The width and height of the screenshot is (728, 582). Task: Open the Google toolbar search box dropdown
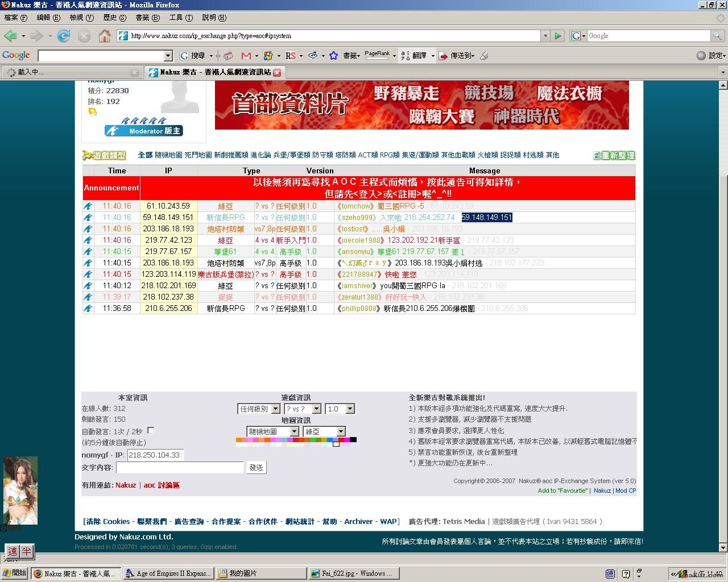tap(168, 56)
